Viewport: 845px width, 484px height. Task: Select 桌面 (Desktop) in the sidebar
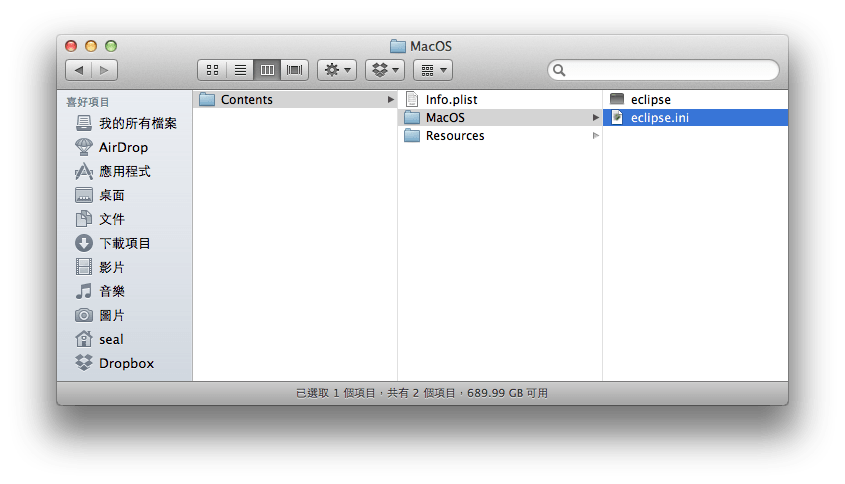tap(111, 195)
